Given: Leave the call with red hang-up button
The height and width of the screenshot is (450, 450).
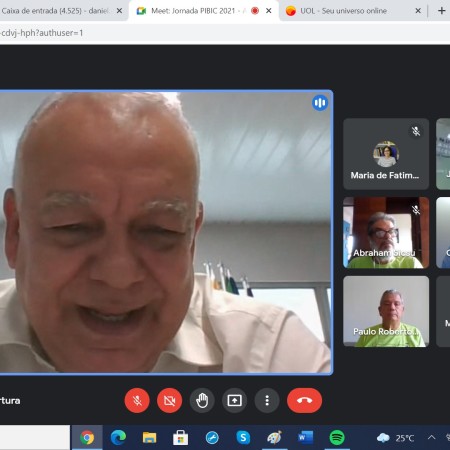Looking at the screenshot, I should click(304, 400).
